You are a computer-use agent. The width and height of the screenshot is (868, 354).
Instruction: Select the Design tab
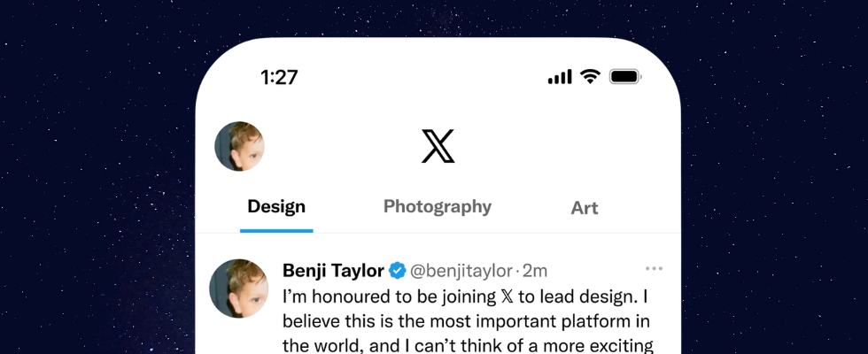[276, 207]
